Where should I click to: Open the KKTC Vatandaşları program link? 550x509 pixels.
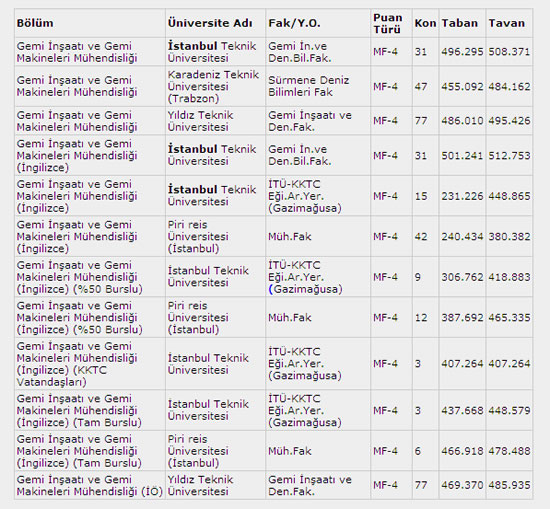[x=77, y=364]
